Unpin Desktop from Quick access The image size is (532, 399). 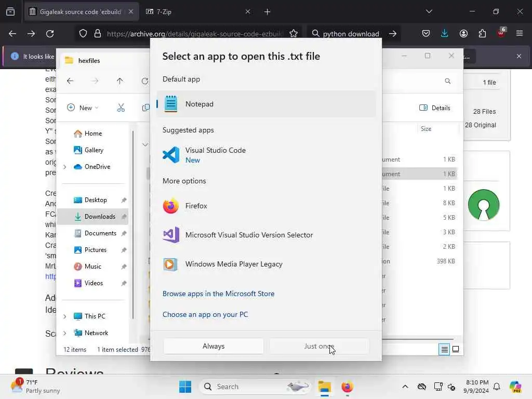pos(124,200)
